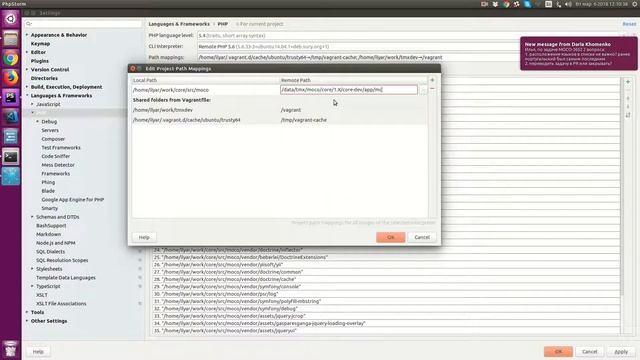Expand the JavaScript settings node
The image size is (640, 360).
pos(33,104)
